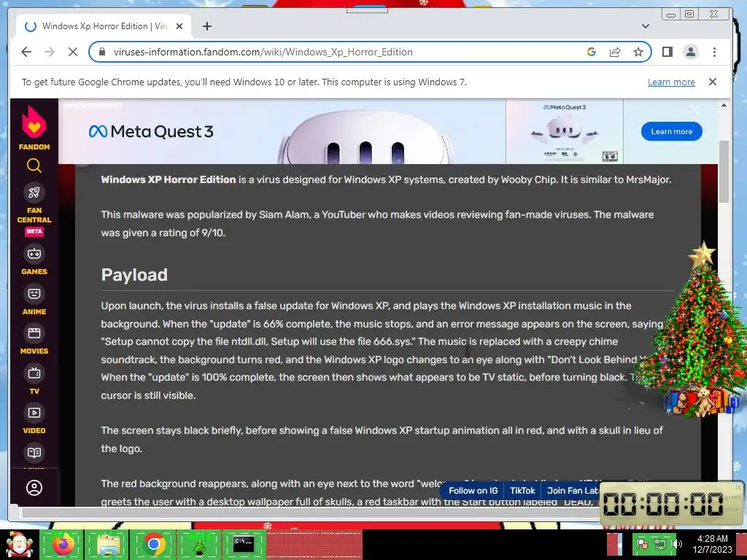Select the Windows Xp Horror Edition tab

click(x=104, y=26)
